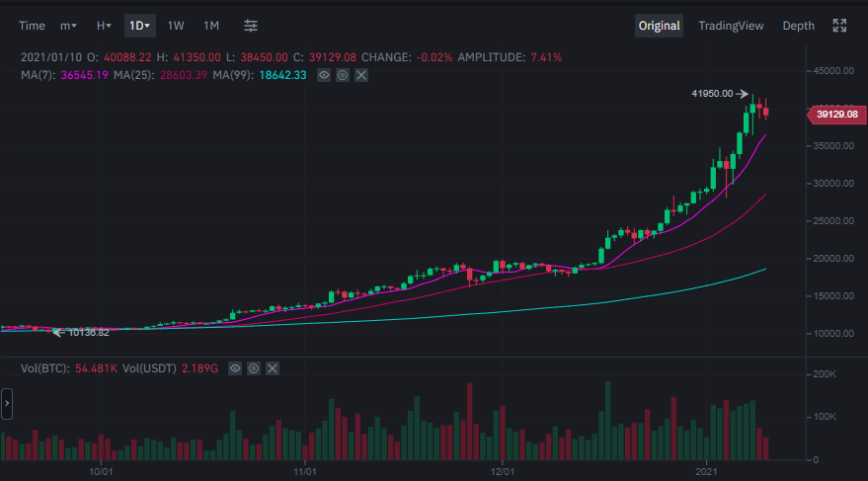Close the Volume indicator panel

pos(273,368)
